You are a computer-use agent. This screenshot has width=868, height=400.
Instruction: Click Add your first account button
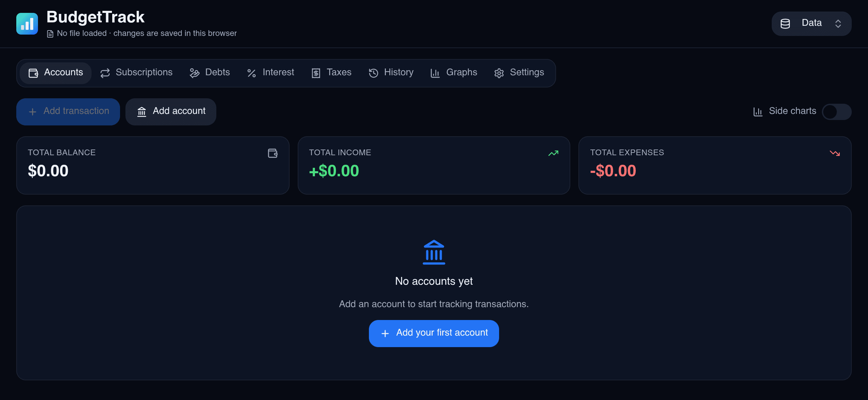434,333
